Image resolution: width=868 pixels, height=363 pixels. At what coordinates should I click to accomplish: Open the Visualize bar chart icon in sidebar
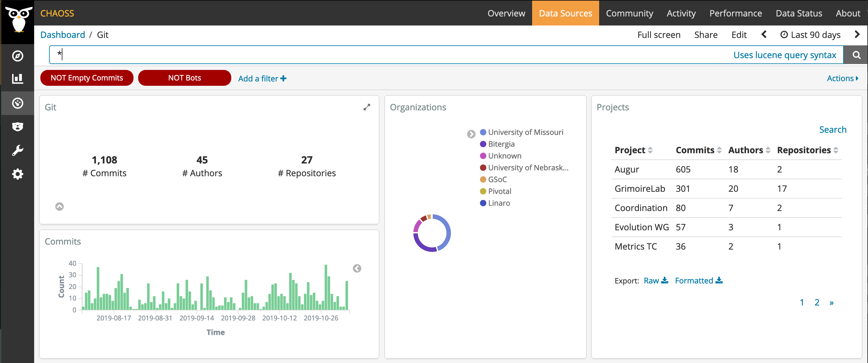pyautogui.click(x=17, y=79)
